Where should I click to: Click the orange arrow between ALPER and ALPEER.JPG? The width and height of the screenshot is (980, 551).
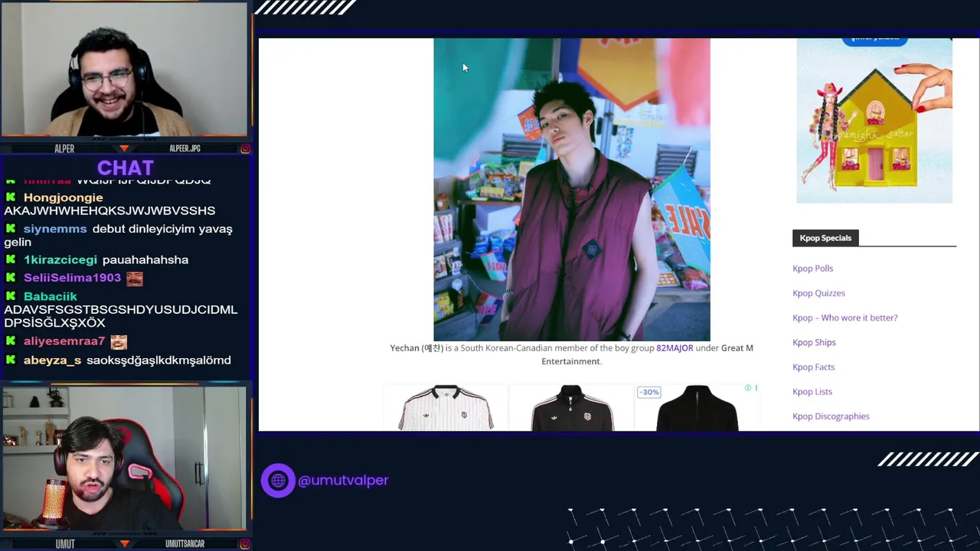pos(124,148)
